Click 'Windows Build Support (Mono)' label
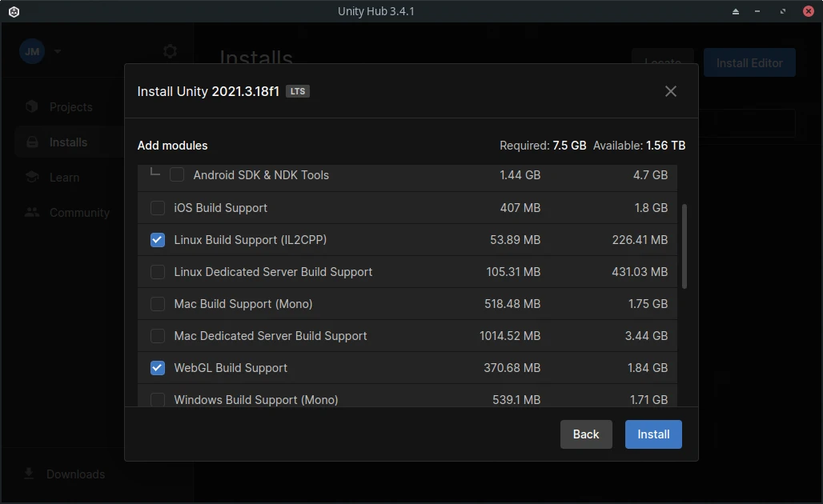The width and height of the screenshot is (823, 504). coord(255,400)
